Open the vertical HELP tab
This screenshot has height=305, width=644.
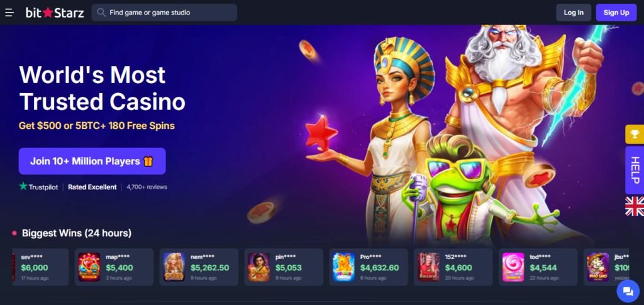pos(635,170)
